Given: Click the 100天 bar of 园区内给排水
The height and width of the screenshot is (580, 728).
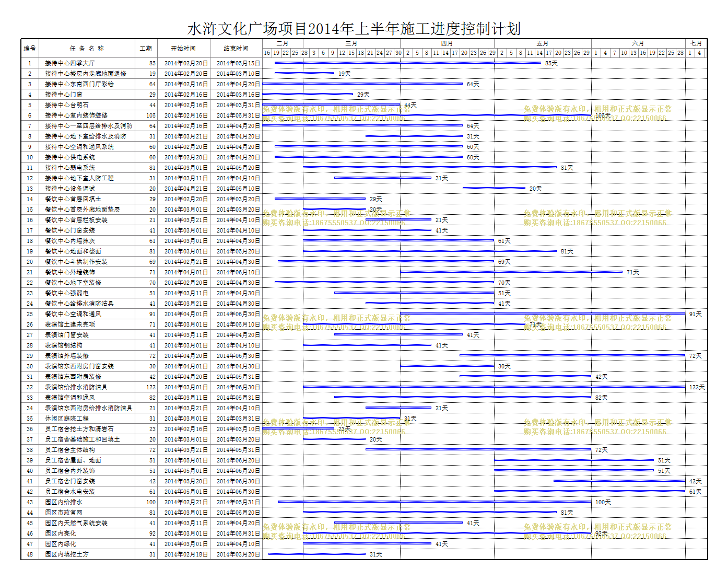Looking at the screenshot, I should [435, 502].
